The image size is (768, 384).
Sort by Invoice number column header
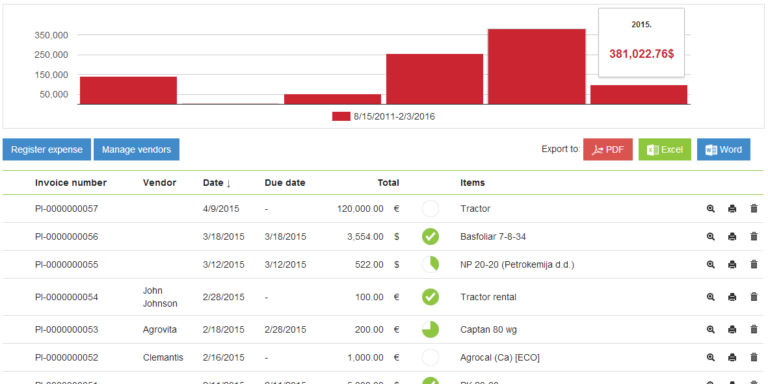click(71, 183)
